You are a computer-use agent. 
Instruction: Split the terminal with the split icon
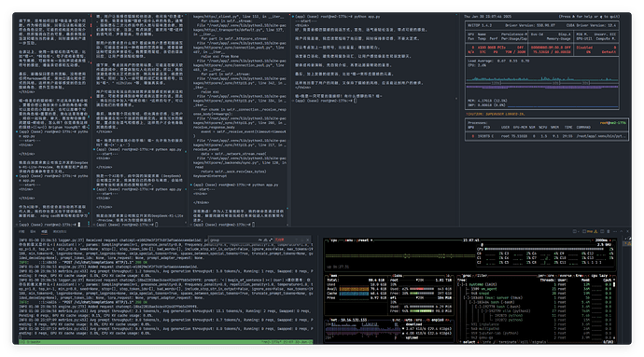602,231
